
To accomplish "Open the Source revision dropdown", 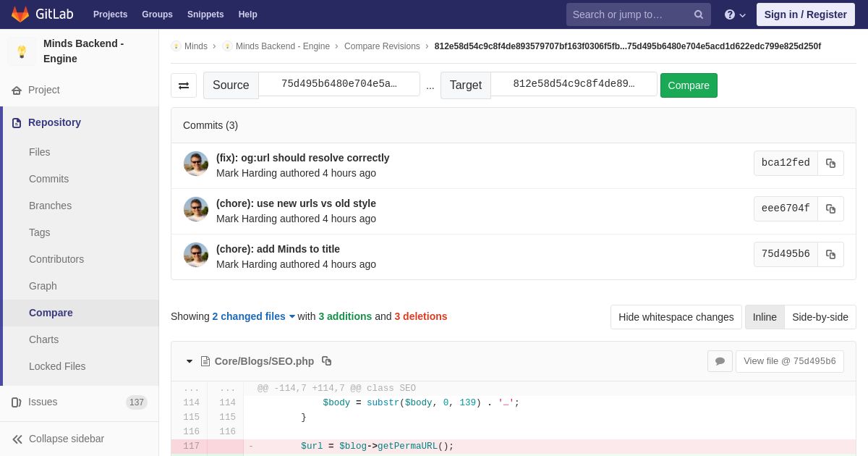I will 339,84.
